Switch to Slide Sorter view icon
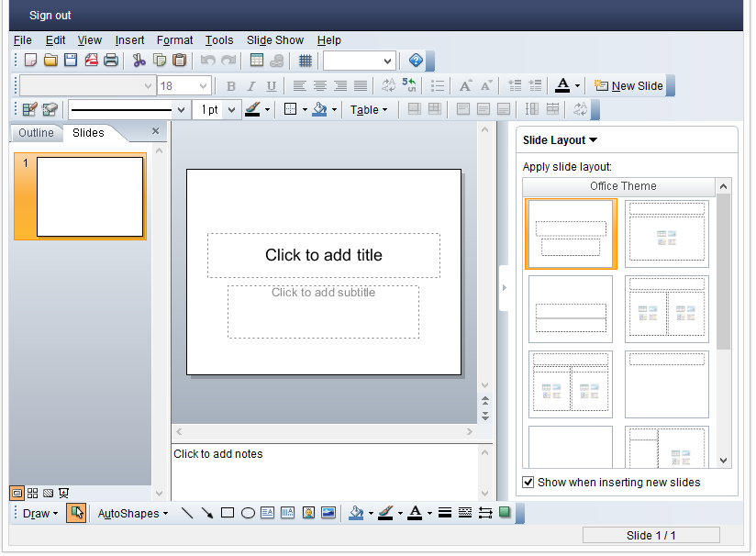The image size is (756, 556). point(32,494)
